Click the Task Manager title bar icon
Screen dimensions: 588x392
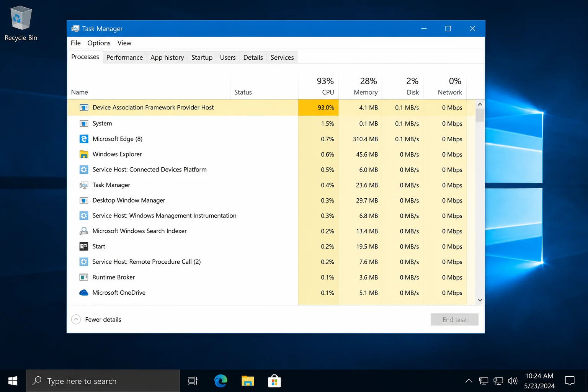coord(75,29)
